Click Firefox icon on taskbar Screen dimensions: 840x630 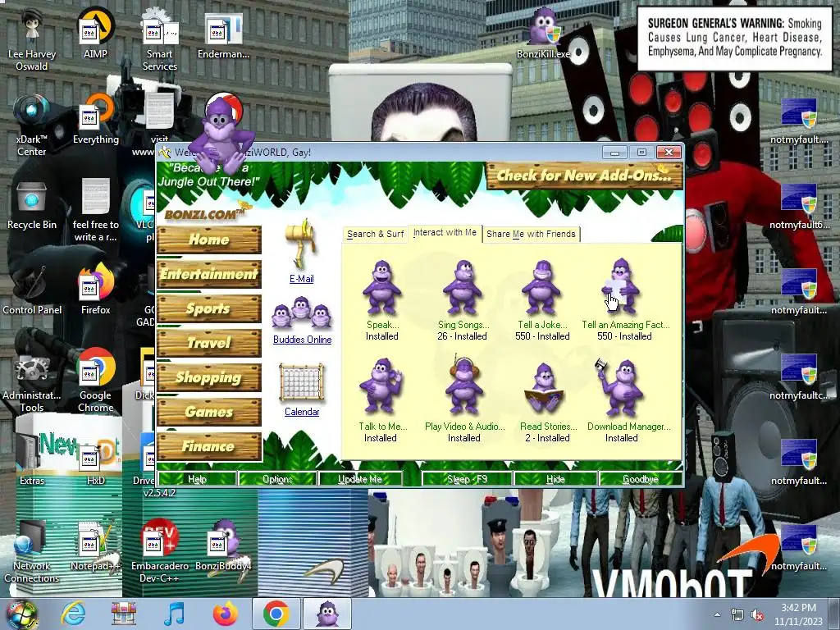pyautogui.click(x=225, y=614)
